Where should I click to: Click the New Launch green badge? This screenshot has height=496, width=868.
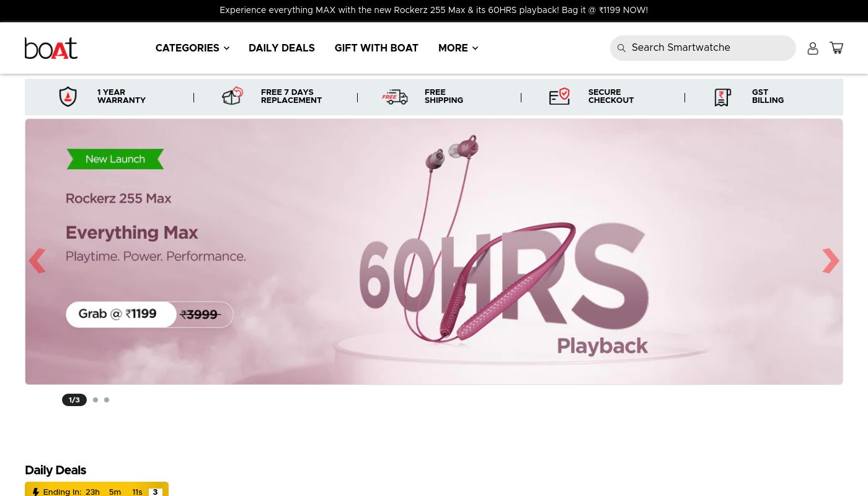[115, 159]
